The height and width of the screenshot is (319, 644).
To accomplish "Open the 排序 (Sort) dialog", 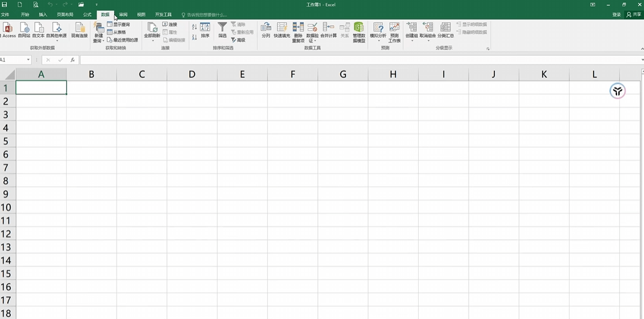I will coord(205,28).
